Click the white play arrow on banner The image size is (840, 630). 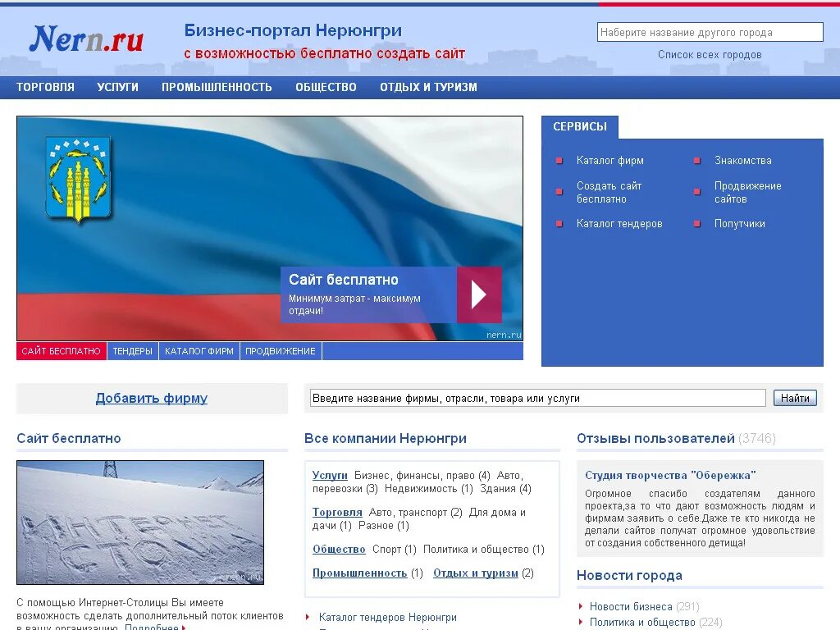pyautogui.click(x=478, y=294)
